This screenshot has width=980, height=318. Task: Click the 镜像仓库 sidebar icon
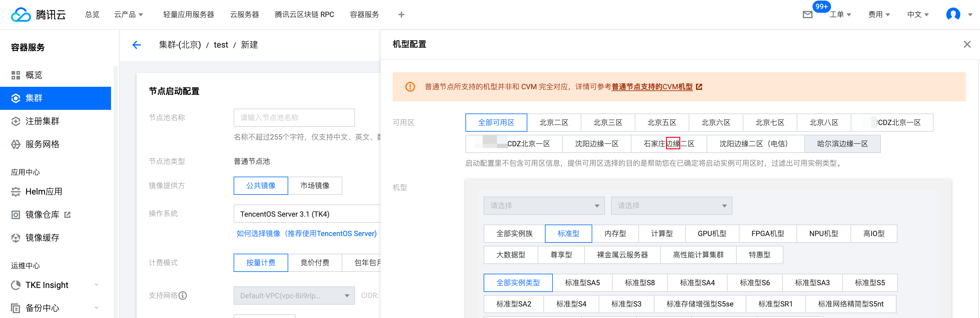(15, 215)
